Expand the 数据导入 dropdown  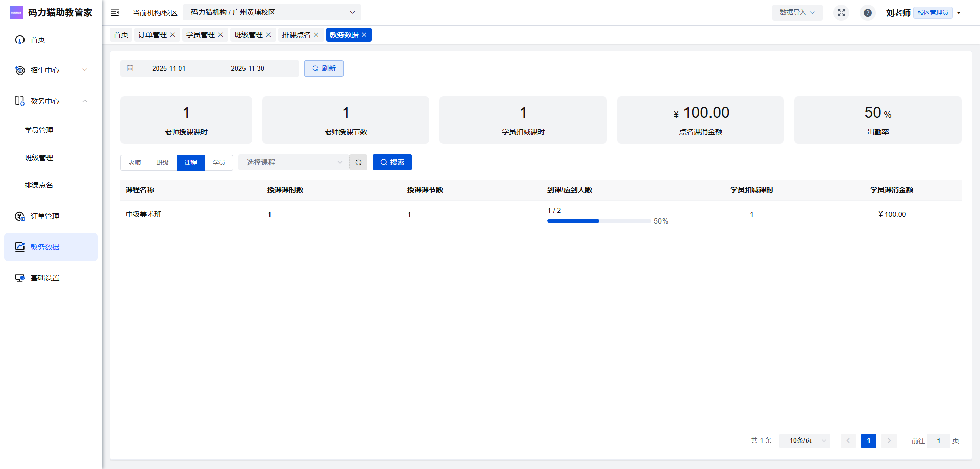(x=797, y=12)
